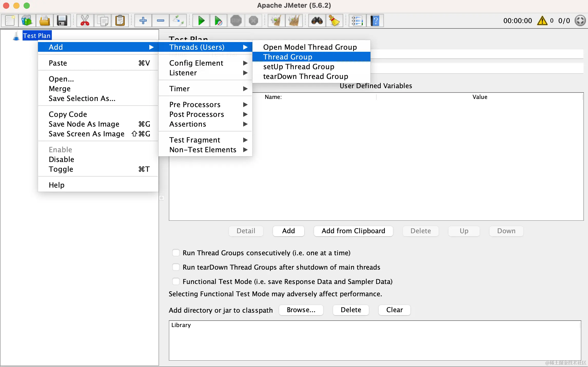588x367 pixels.
Task: Click Start no pauses icon
Action: (219, 21)
